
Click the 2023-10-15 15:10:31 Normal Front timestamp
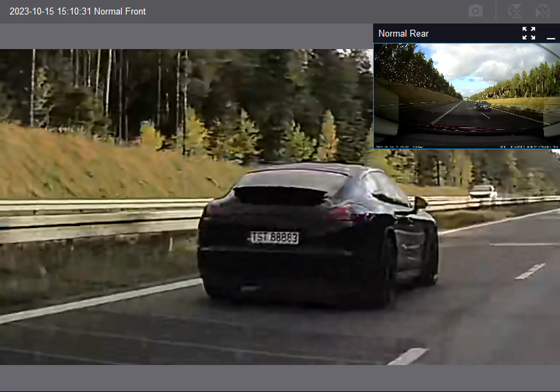(x=78, y=11)
